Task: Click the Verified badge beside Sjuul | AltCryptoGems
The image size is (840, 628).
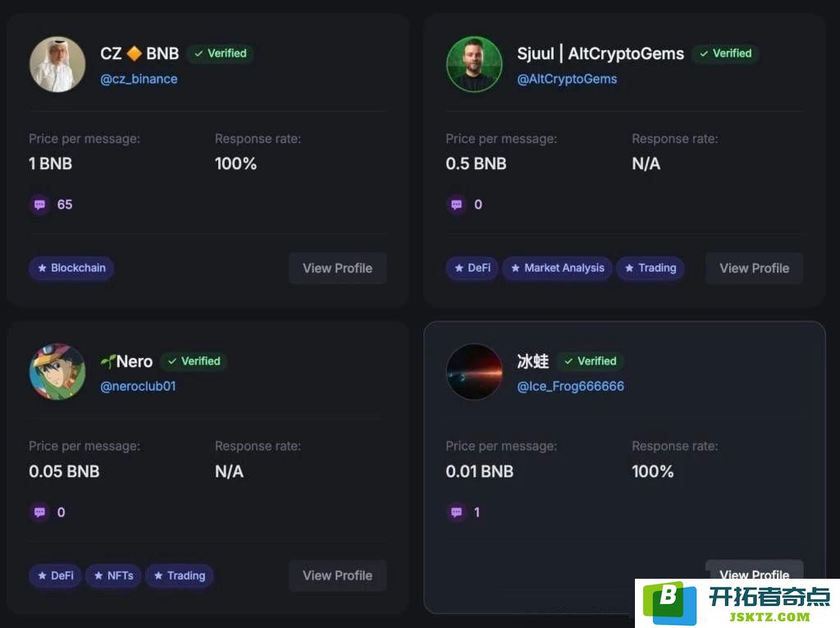Action: click(726, 53)
